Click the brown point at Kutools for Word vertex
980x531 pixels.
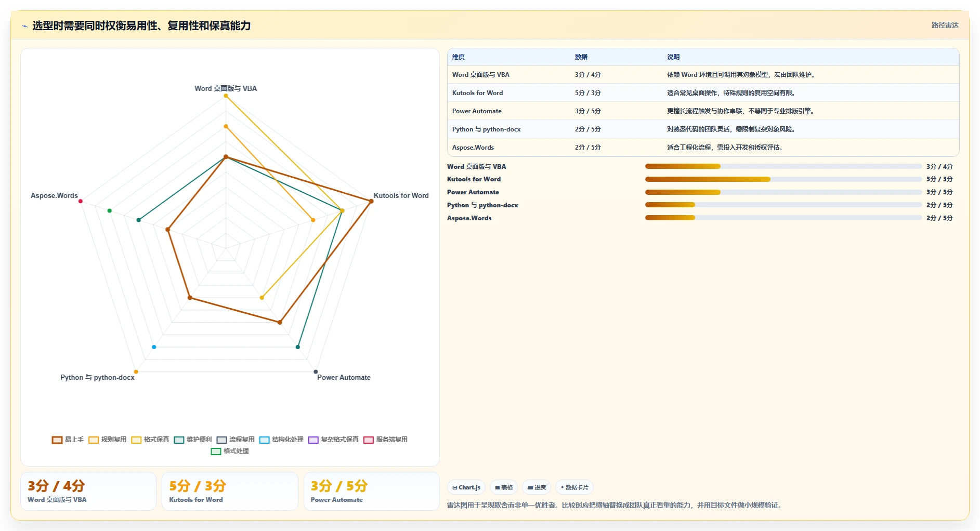point(371,201)
